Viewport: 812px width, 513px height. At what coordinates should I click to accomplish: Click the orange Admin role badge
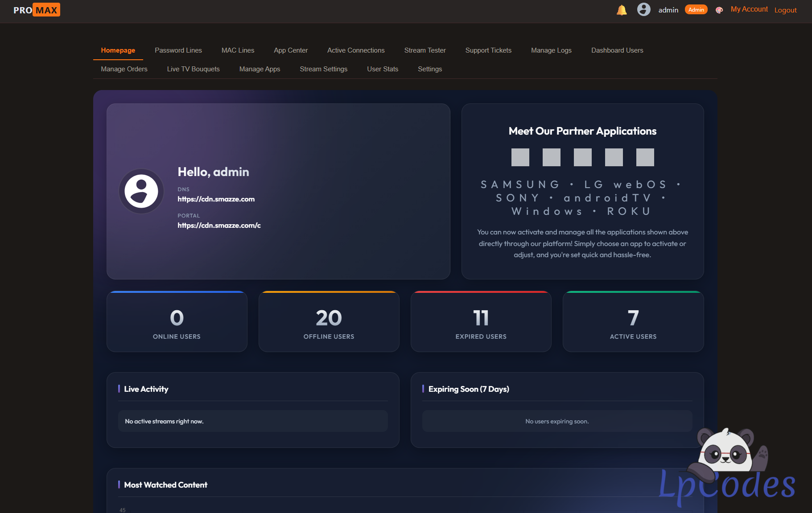click(x=696, y=10)
